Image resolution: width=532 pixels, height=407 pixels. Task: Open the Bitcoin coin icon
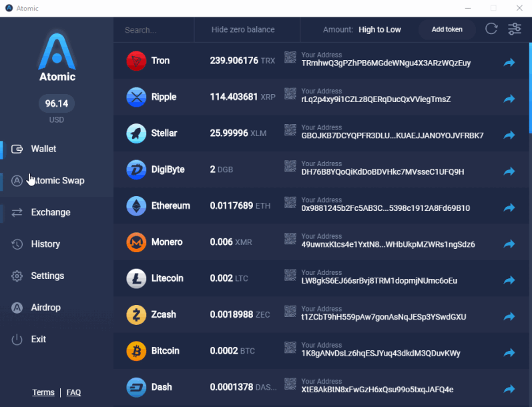[136, 351]
